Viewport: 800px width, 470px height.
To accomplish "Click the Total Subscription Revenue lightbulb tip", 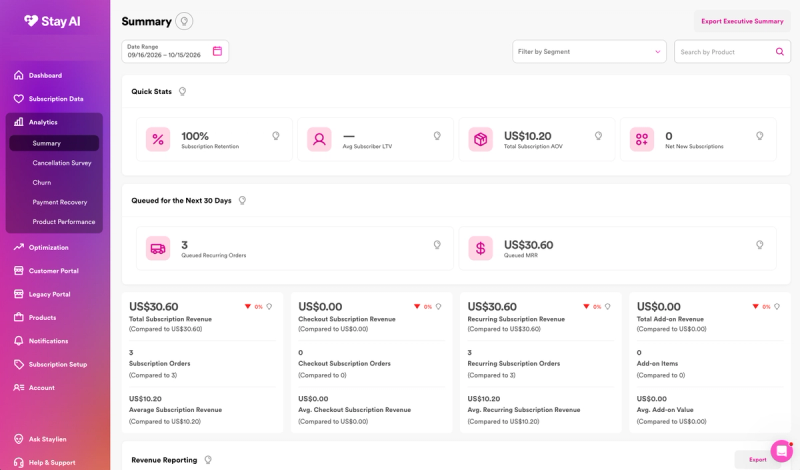I will tap(269, 307).
